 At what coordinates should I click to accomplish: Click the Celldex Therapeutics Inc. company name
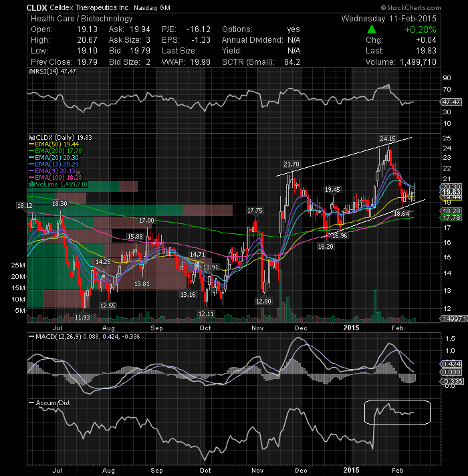point(90,7)
